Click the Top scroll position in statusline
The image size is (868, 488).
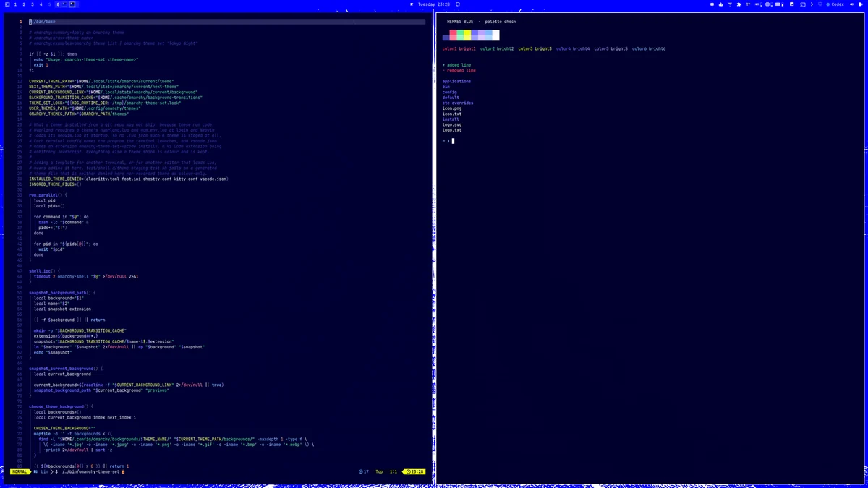379,471
